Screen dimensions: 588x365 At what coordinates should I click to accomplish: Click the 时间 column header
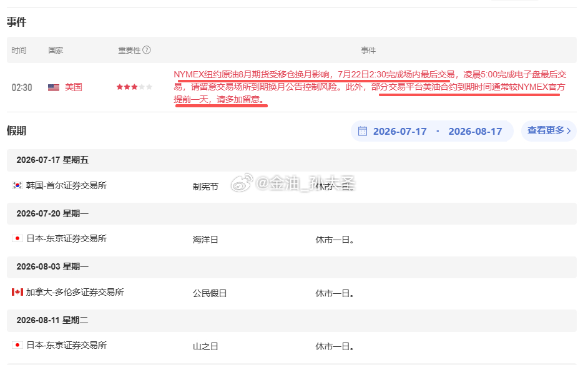pyautogui.click(x=19, y=50)
